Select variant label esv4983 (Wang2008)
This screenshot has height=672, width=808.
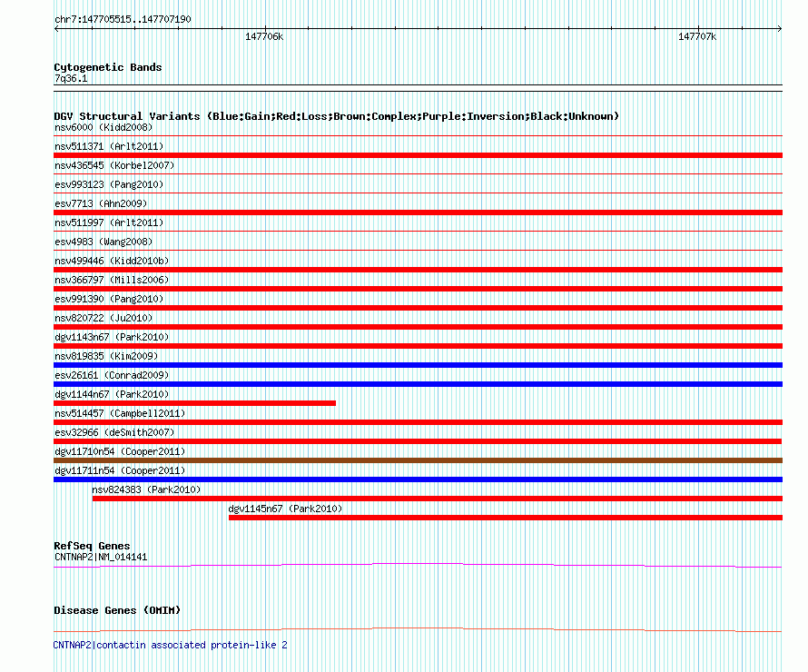[x=103, y=242]
